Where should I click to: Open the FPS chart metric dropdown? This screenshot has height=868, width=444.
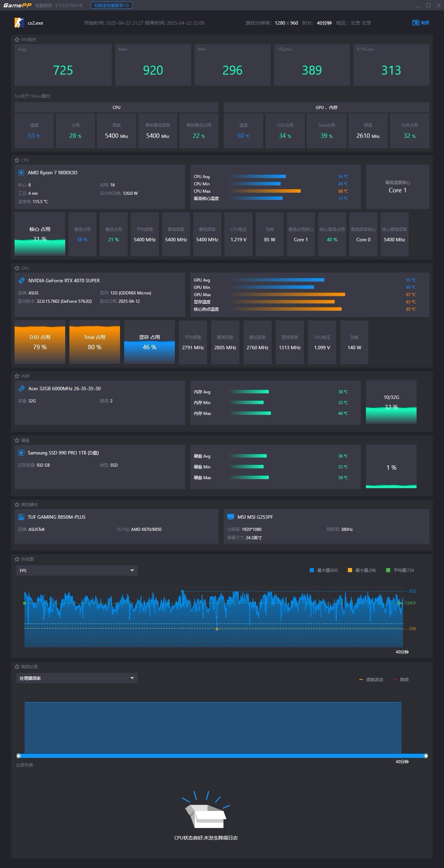[x=77, y=570]
